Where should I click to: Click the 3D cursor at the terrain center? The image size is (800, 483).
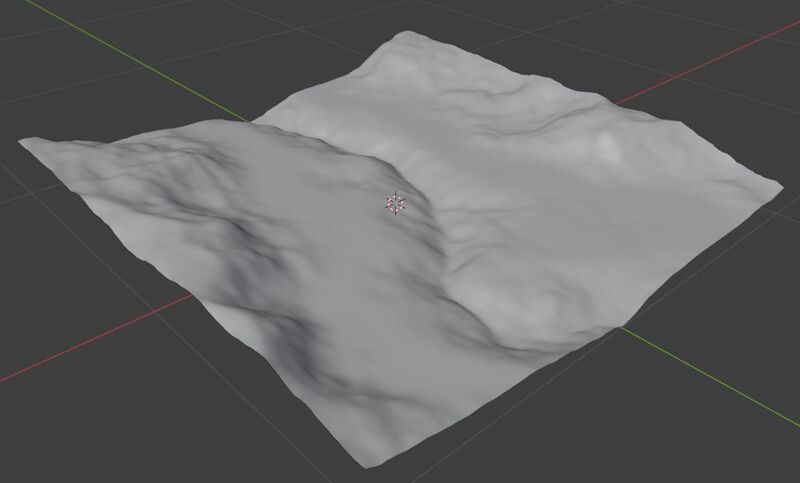(x=395, y=204)
